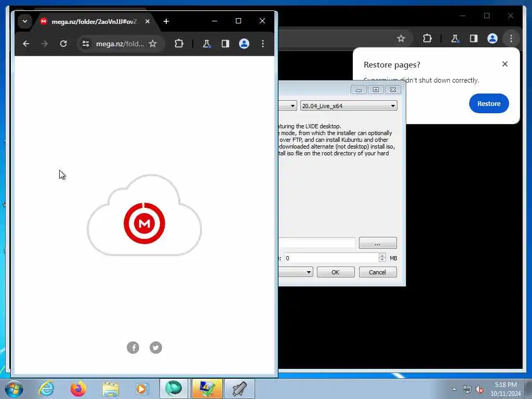Open the background browser's three-dot menu
This screenshot has height=399, width=532.
pyautogui.click(x=511, y=38)
